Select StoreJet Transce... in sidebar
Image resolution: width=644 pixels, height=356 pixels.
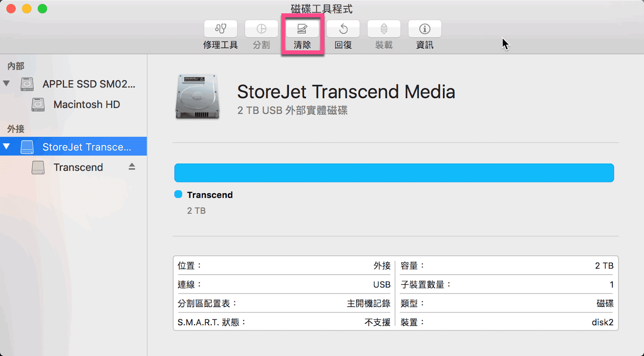point(73,147)
